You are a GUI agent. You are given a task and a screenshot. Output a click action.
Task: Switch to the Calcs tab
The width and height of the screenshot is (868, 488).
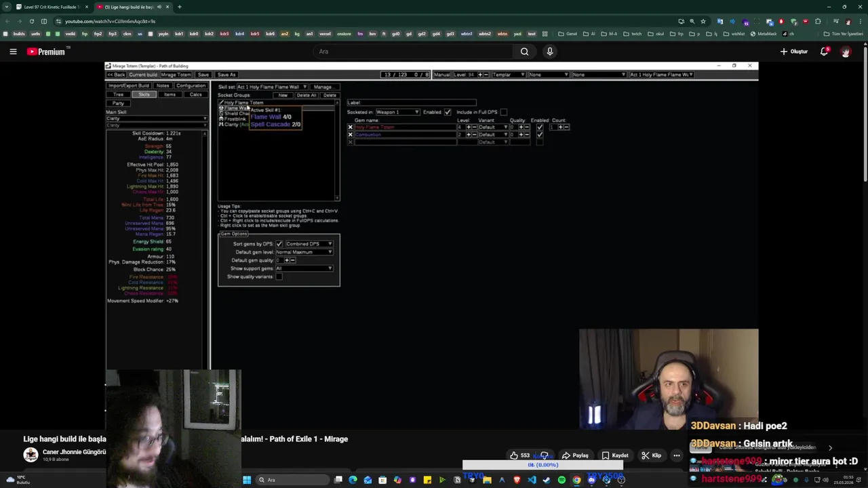point(195,94)
